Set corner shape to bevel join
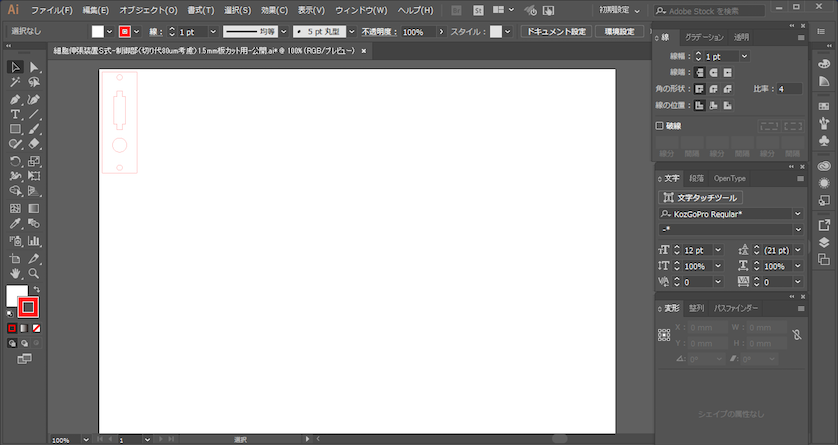 click(x=727, y=89)
